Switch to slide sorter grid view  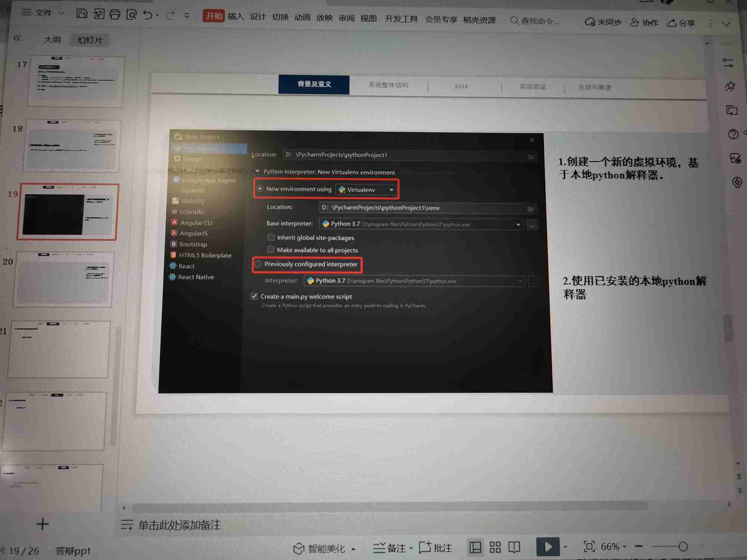(x=495, y=547)
